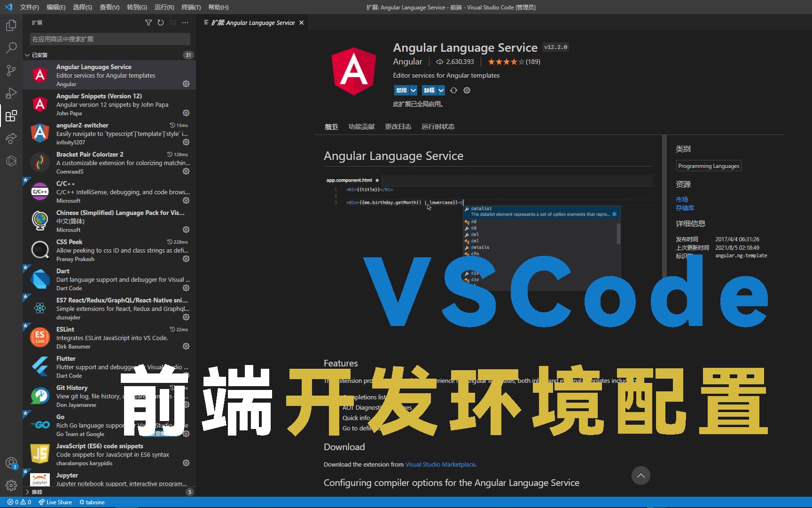
Task: Open gear for CSS Peek row
Action: pos(186,259)
